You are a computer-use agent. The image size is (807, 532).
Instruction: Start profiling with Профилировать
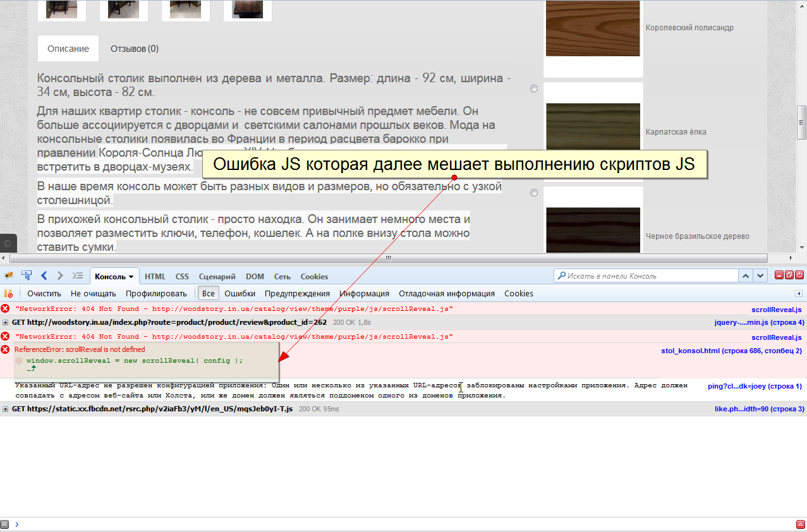[156, 293]
